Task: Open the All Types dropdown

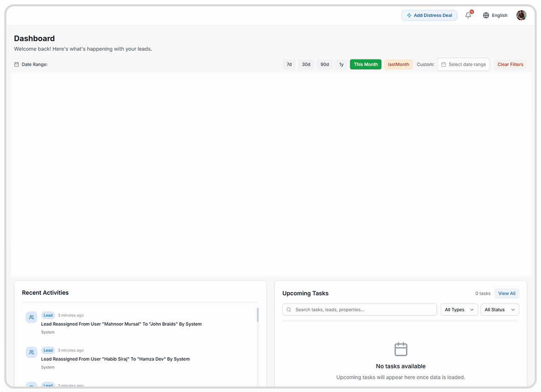Action: [x=459, y=310]
